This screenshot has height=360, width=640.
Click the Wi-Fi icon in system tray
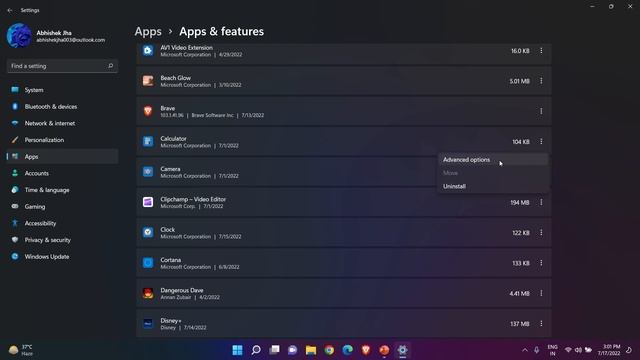568,350
